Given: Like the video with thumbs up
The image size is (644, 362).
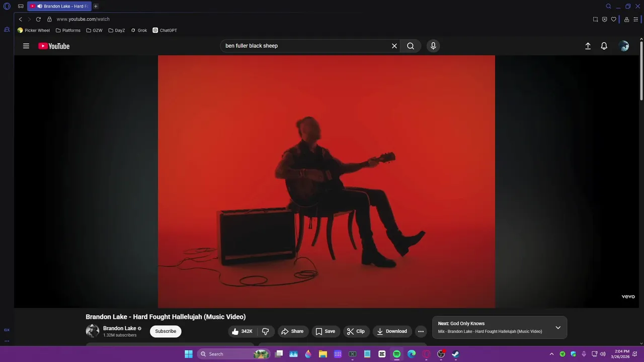Looking at the screenshot, I should click(242, 331).
